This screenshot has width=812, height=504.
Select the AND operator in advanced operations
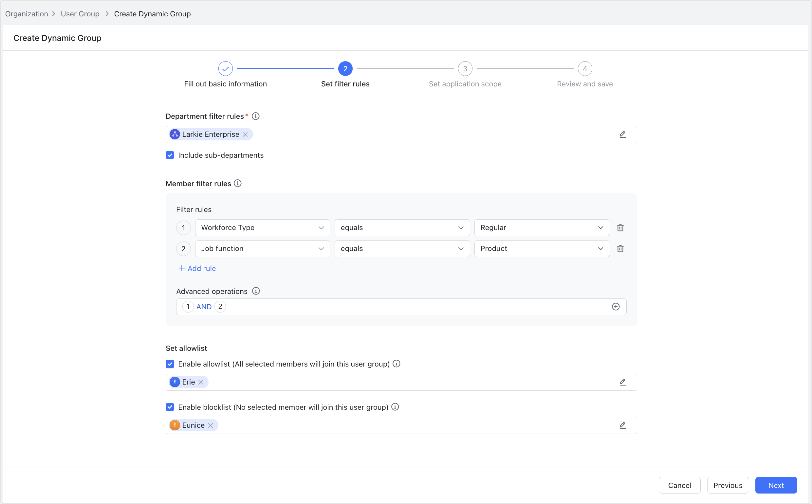(204, 307)
